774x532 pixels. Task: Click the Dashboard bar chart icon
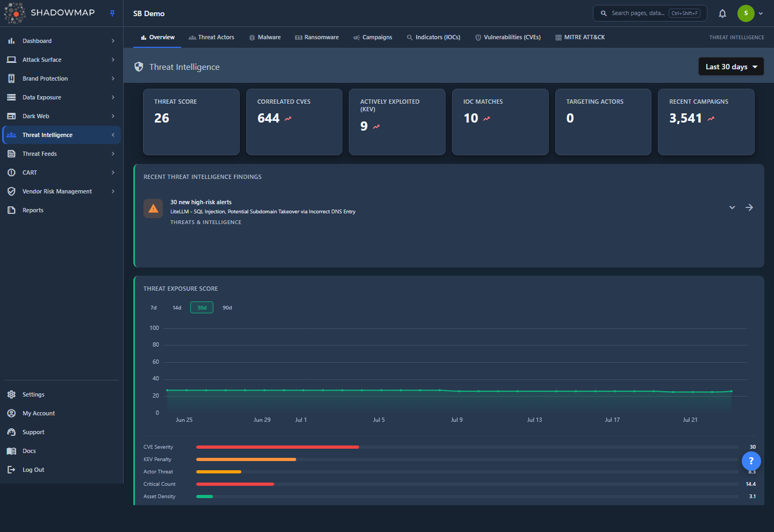coord(11,41)
